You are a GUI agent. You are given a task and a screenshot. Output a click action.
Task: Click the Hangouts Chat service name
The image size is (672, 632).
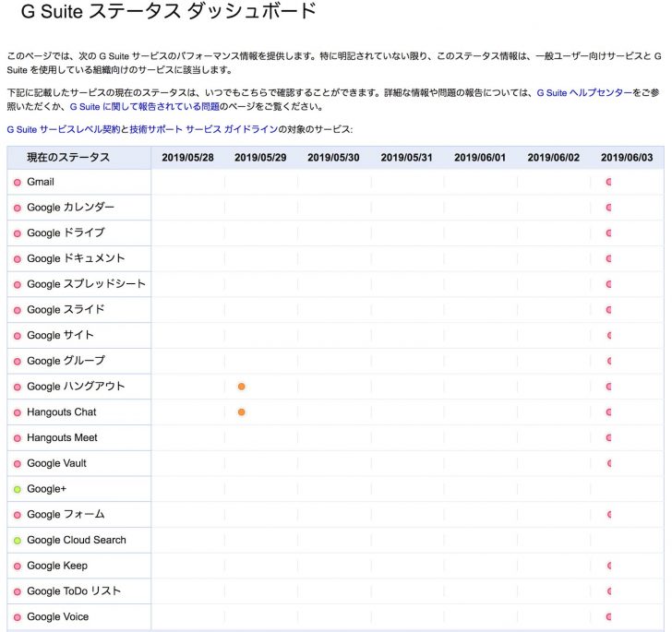pos(61,412)
